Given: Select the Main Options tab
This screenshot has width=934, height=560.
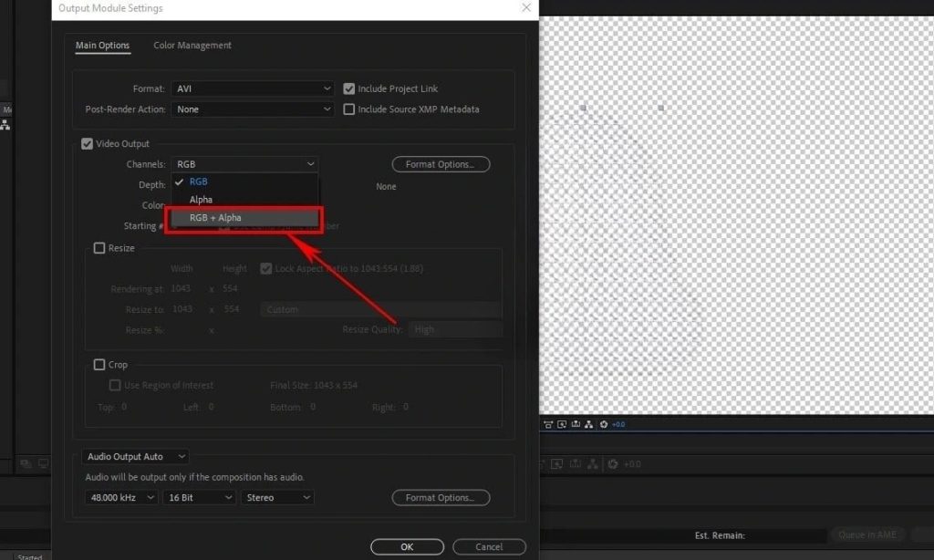Looking at the screenshot, I should (102, 45).
